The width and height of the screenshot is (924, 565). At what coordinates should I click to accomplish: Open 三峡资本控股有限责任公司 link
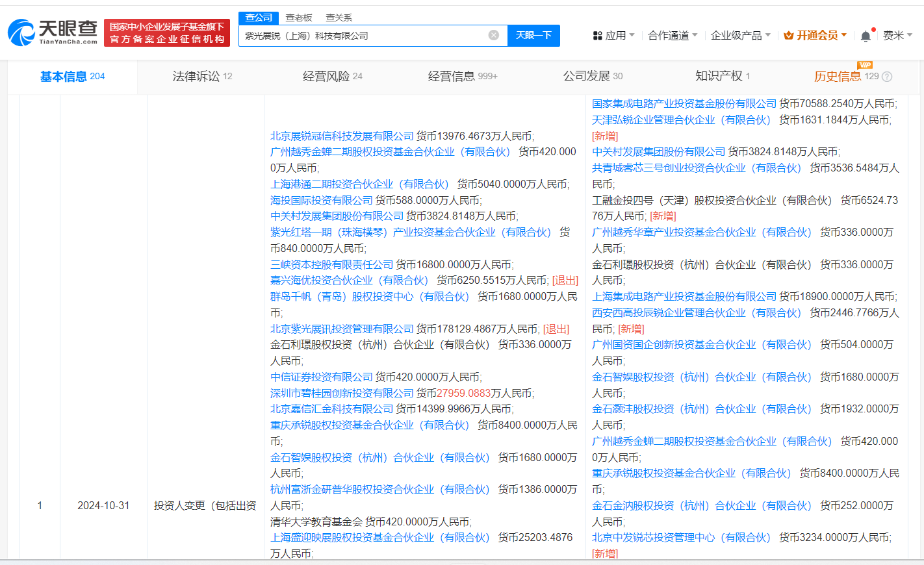(x=331, y=265)
